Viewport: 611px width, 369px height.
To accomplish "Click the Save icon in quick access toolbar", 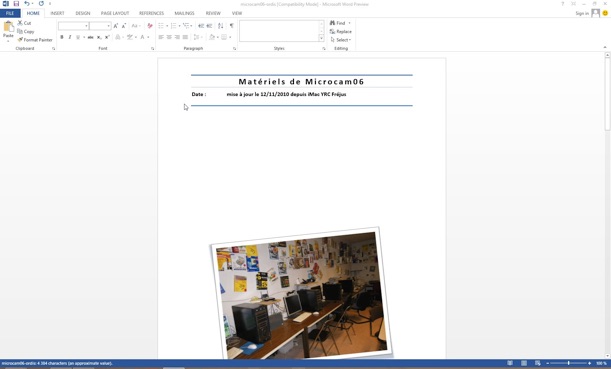I will pyautogui.click(x=16, y=4).
